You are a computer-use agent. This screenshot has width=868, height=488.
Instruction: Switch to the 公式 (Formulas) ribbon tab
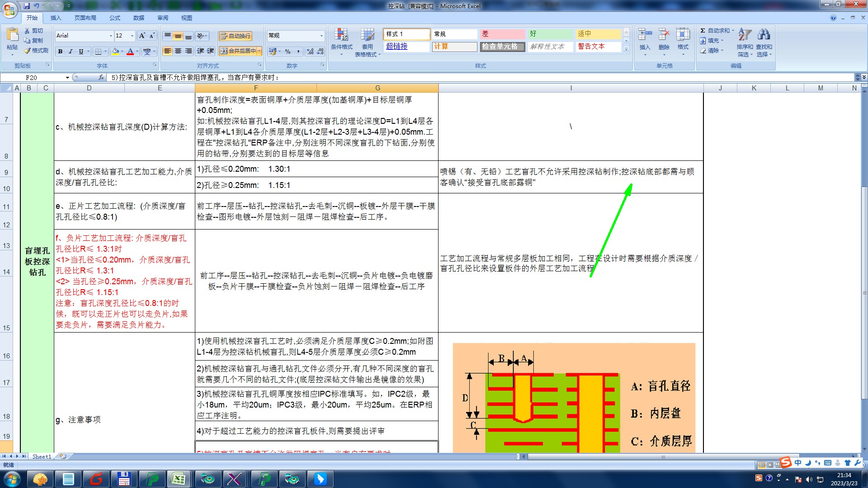115,18
